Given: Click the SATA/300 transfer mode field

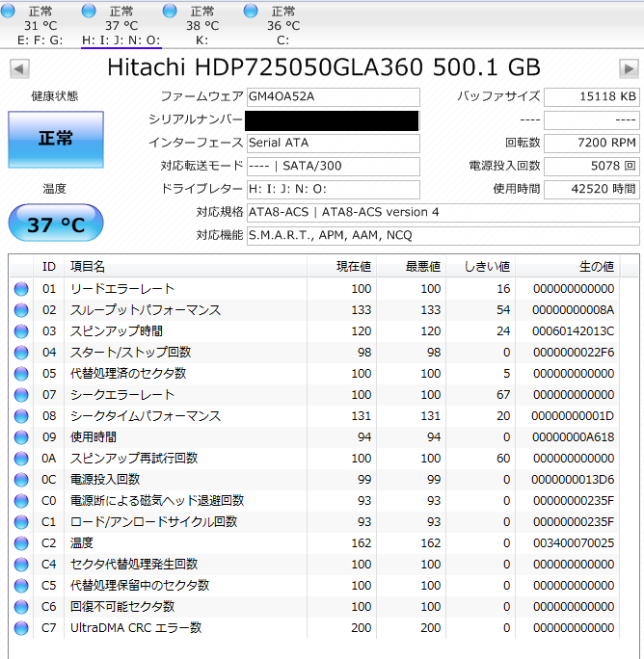Looking at the screenshot, I should 333,166.
